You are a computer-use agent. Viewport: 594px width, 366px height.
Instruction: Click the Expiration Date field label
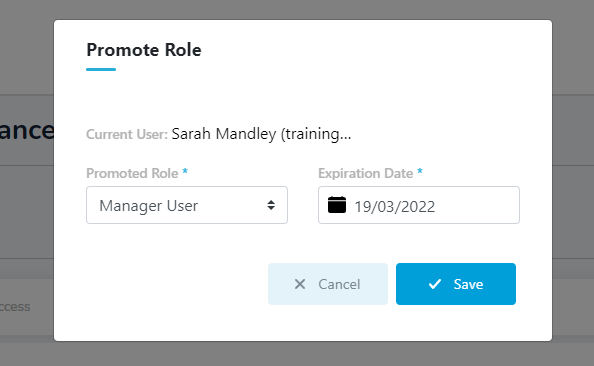click(366, 173)
